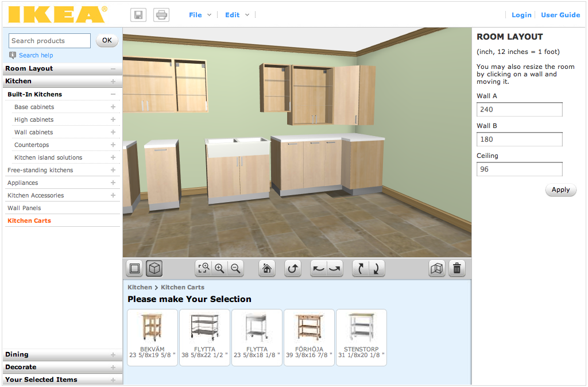Screen dimensions: 588x387
Task: Expand Appliances plus icon
Action: [x=113, y=183]
